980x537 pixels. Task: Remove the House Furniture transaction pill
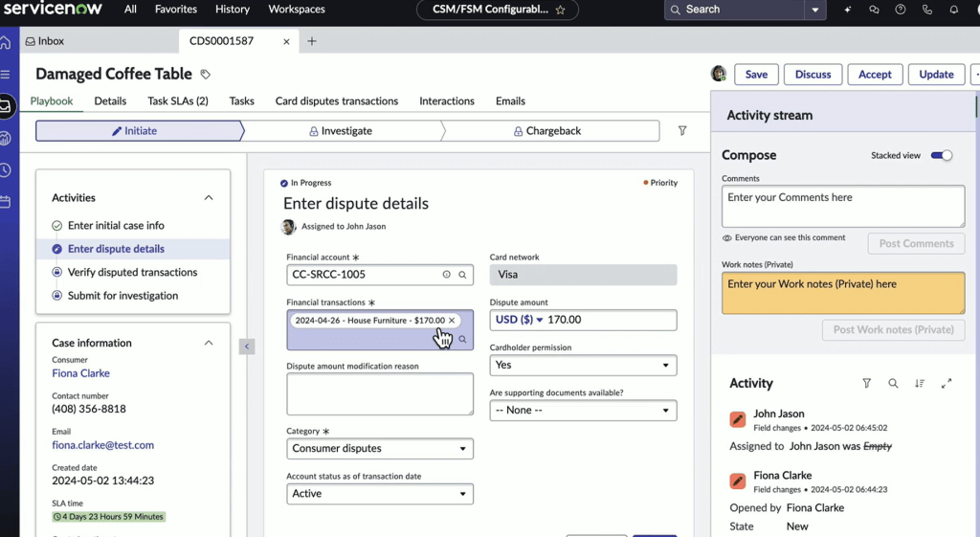452,321
